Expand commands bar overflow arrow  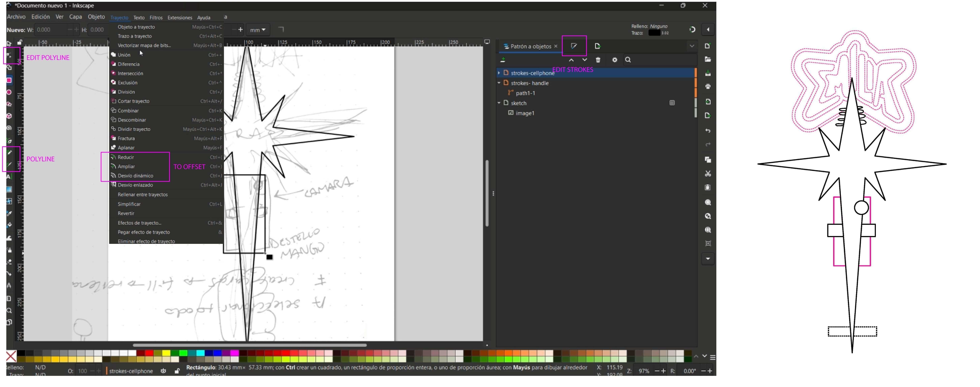[x=708, y=259]
